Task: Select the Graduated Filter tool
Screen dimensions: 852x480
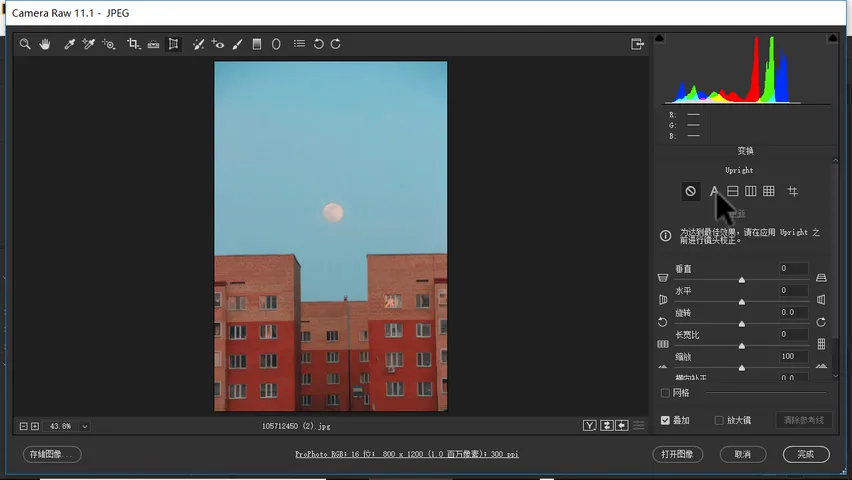Action: coord(257,44)
